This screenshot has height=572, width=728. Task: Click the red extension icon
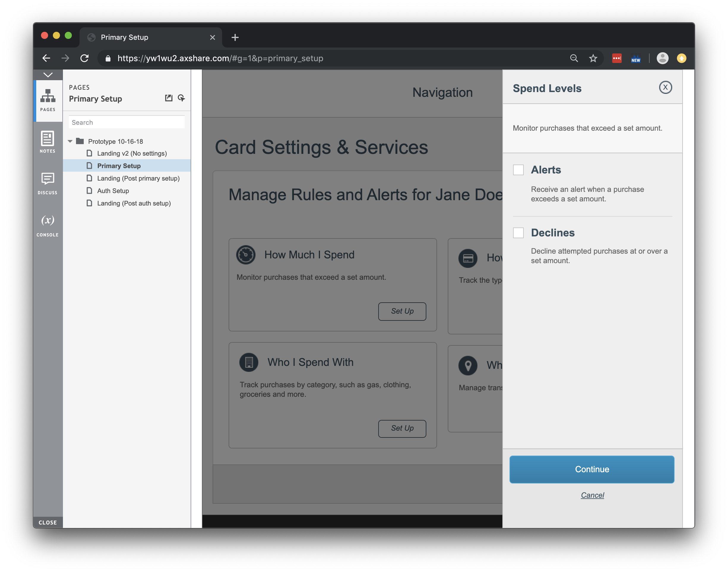pos(617,58)
